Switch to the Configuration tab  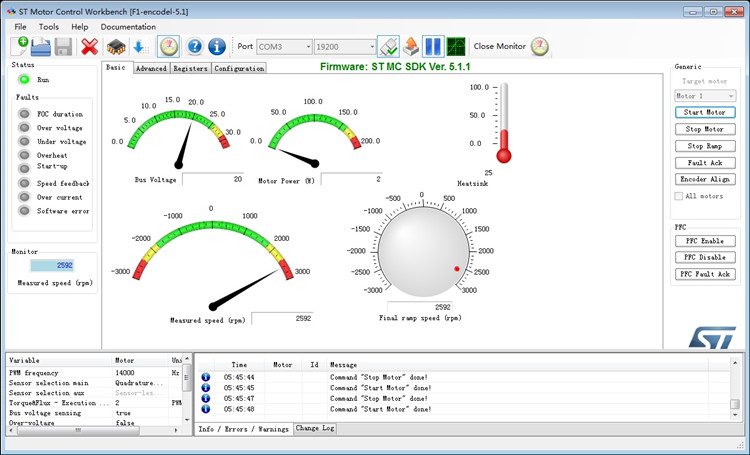[x=239, y=68]
